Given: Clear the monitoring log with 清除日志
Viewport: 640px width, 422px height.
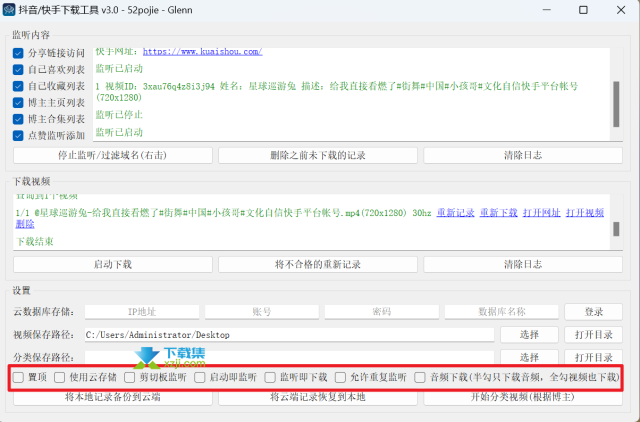Looking at the screenshot, I should 523,155.
